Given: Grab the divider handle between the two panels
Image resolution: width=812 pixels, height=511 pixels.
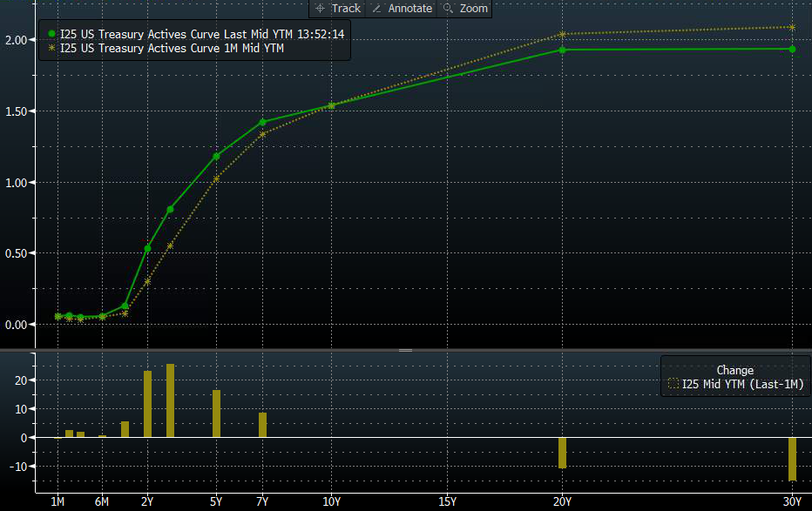Looking at the screenshot, I should pyautogui.click(x=405, y=350).
